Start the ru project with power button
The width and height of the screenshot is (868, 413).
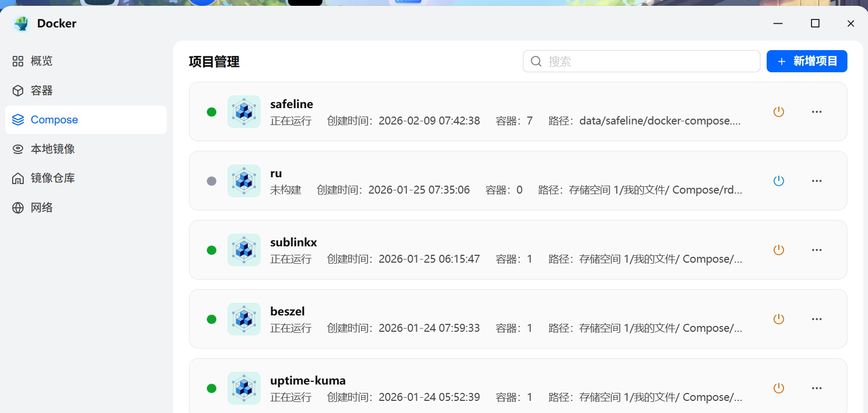(x=779, y=181)
